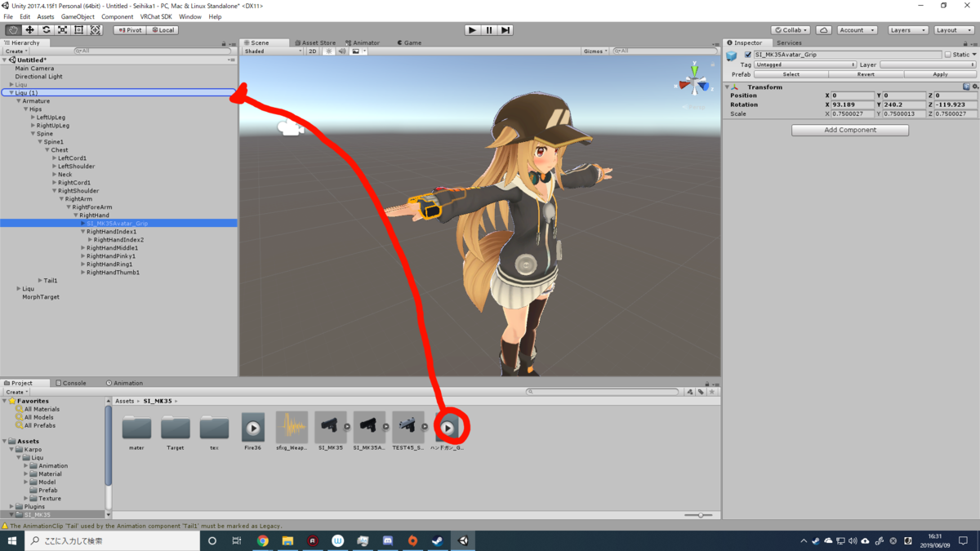This screenshot has height=551, width=980.
Task: Toggle 2D scene view mode
Action: (312, 51)
